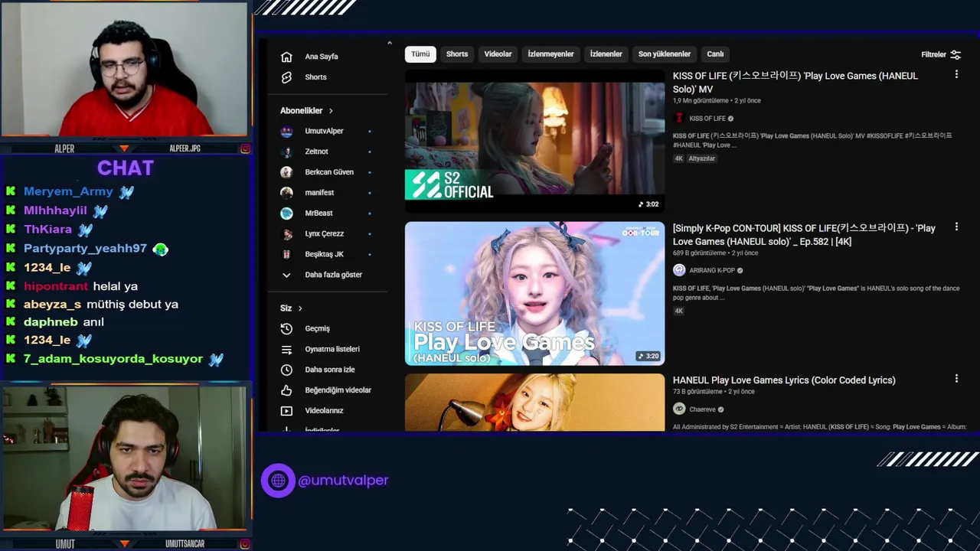Play the Play Love Games HANEUL solo thumbnail
This screenshot has width=980, height=551.
[x=534, y=294]
